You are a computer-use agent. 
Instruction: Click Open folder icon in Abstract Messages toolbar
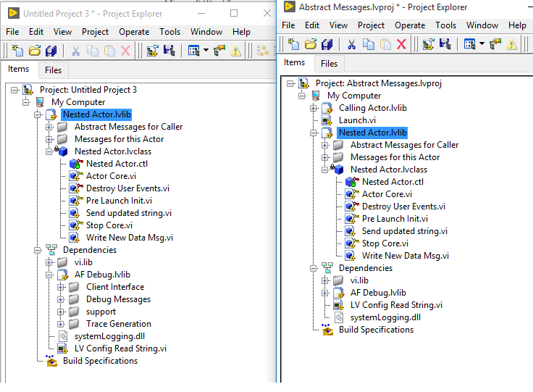311,44
